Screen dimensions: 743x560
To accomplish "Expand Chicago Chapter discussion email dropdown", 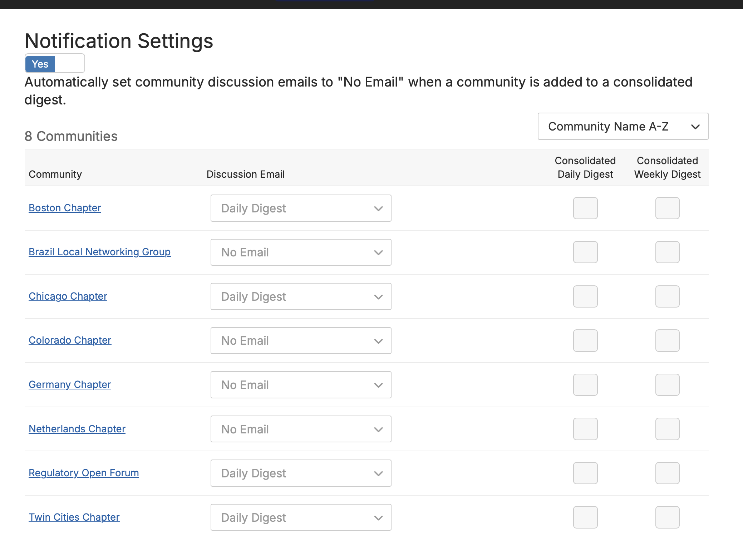I will point(301,296).
